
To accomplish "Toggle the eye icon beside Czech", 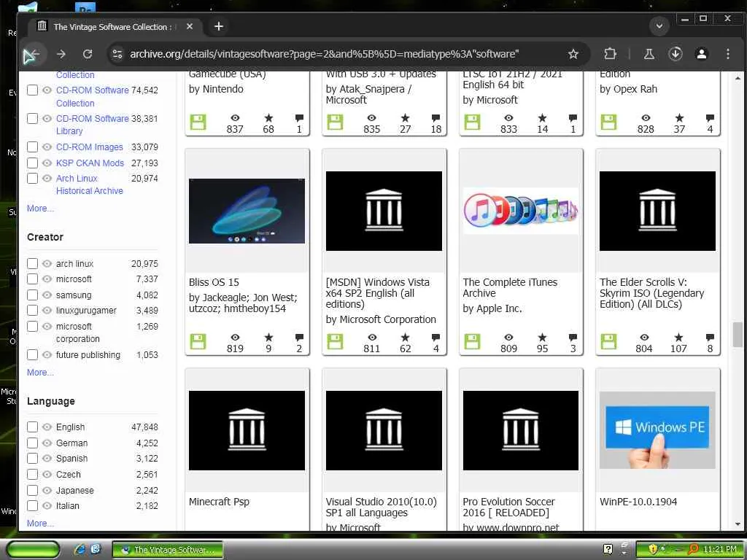I will click(47, 474).
